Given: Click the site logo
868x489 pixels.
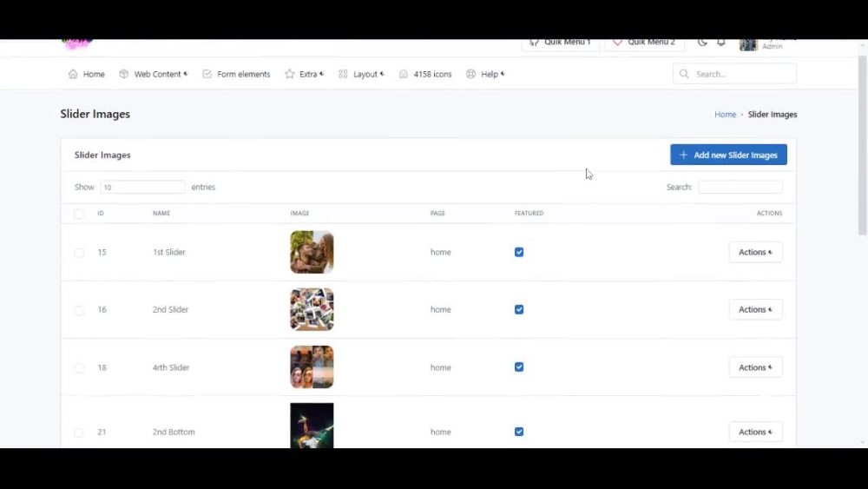Looking at the screenshot, I should (x=76, y=43).
